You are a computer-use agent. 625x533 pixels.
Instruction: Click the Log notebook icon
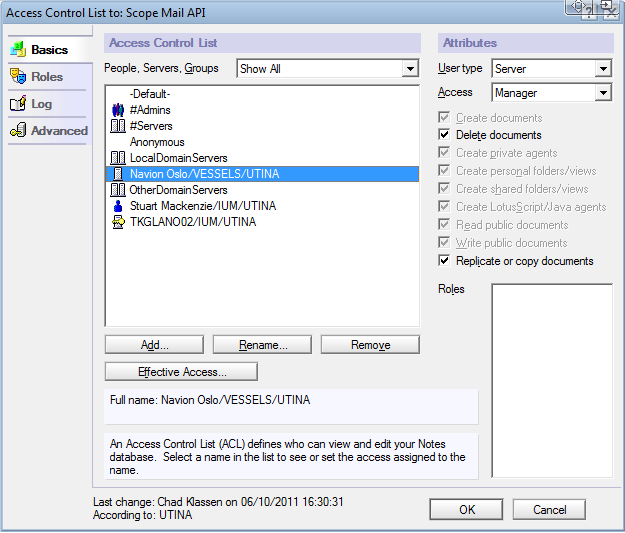[18, 103]
